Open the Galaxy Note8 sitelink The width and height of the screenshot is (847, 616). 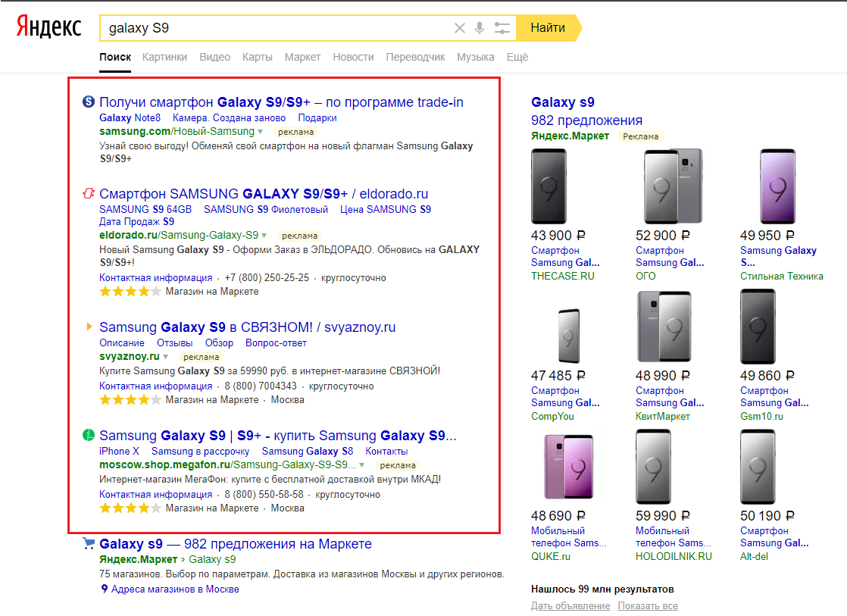coord(130,117)
